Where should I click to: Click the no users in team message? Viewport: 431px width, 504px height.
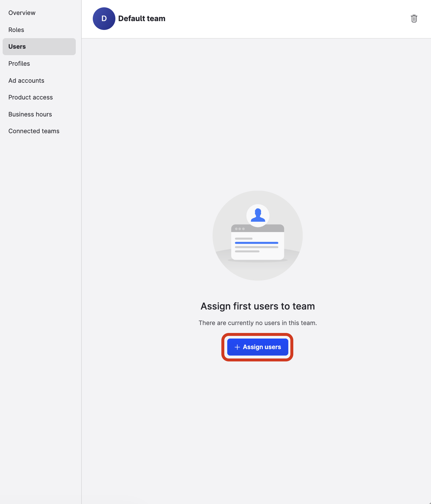click(x=258, y=323)
